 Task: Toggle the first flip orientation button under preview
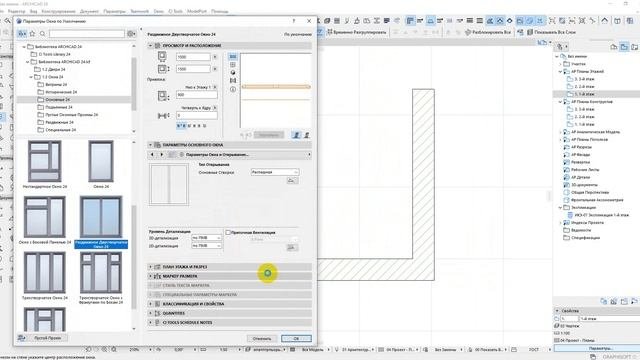(x=296, y=135)
